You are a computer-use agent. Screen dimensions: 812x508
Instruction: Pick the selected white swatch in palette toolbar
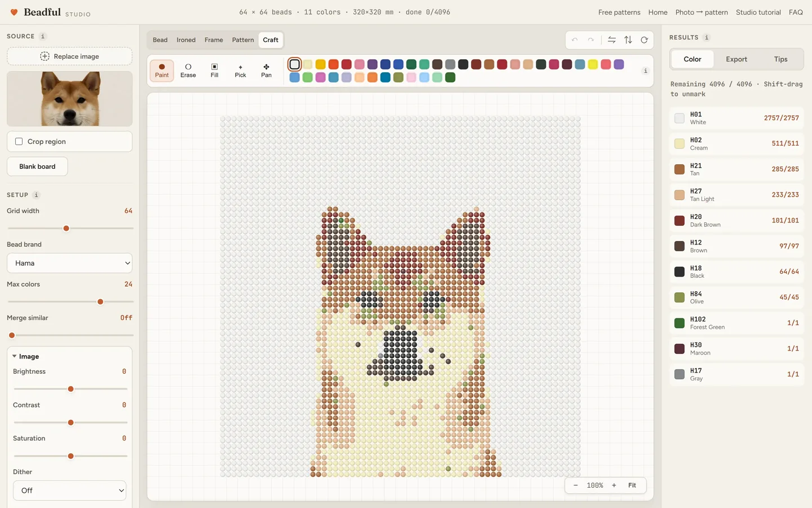294,64
